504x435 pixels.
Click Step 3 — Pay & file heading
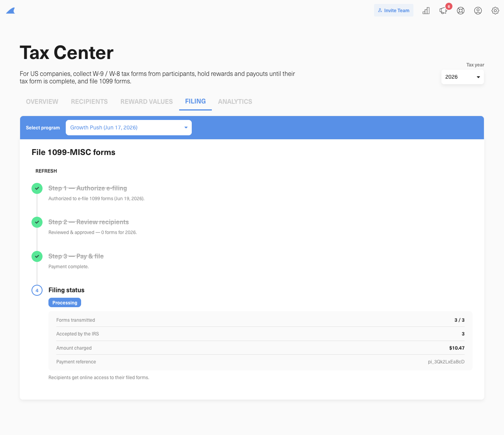point(76,256)
